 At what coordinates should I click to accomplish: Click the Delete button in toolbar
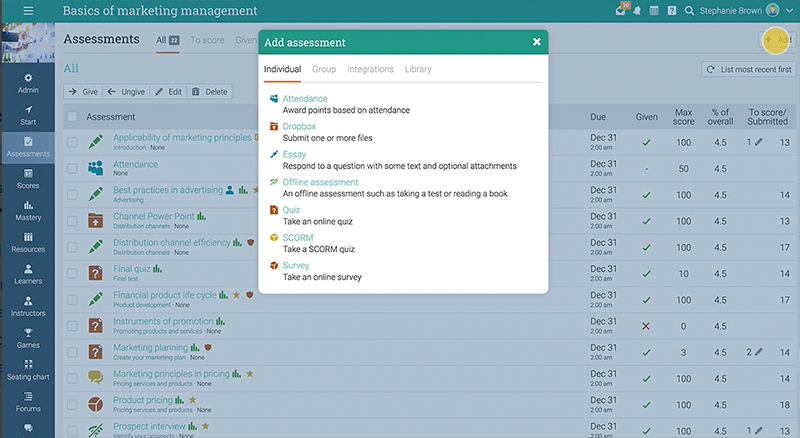tap(209, 91)
